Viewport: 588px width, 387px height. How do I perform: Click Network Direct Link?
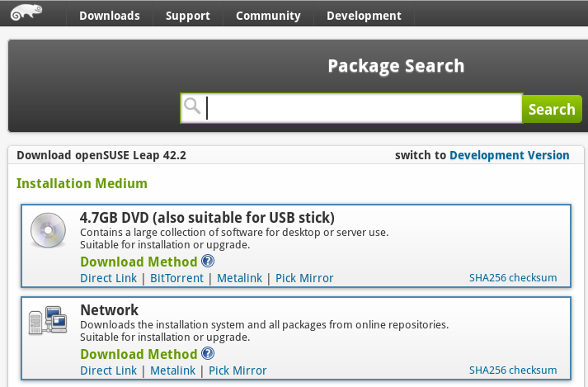point(108,370)
